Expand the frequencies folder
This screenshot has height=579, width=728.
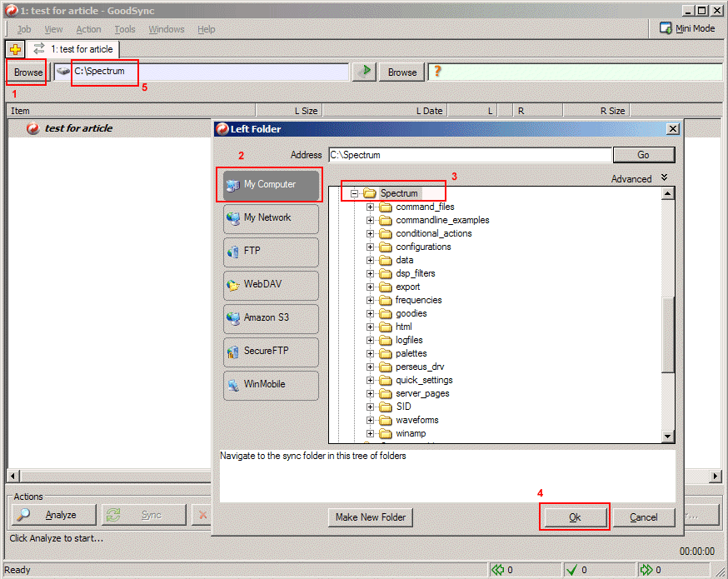[x=370, y=301]
